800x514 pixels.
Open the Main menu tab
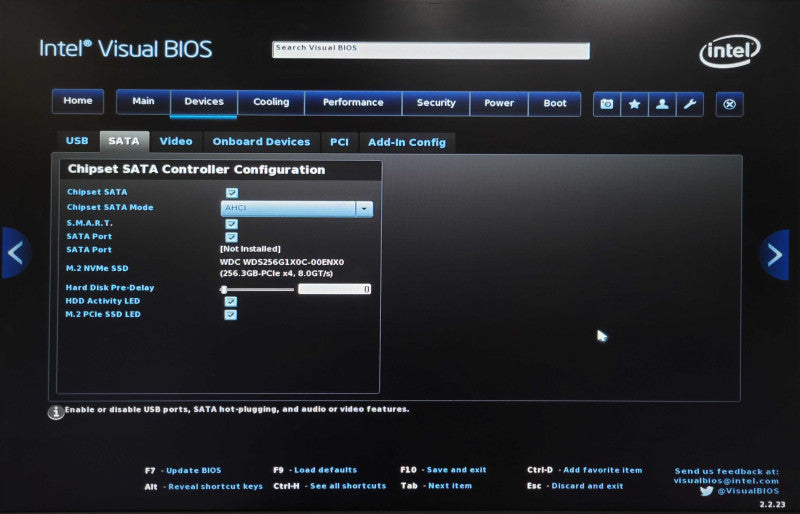pos(143,102)
